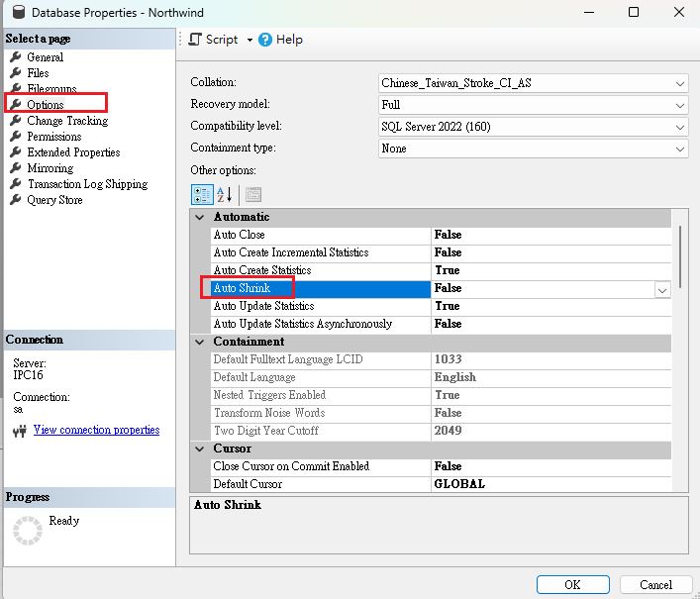Open the Script dropdown arrow

pyautogui.click(x=250, y=41)
